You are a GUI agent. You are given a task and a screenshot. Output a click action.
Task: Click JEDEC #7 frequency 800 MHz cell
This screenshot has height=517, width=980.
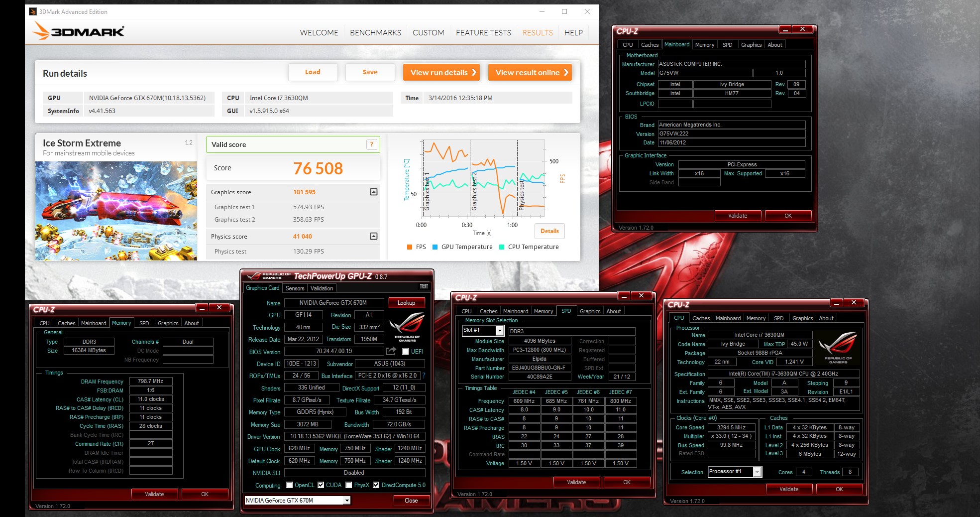621,401
